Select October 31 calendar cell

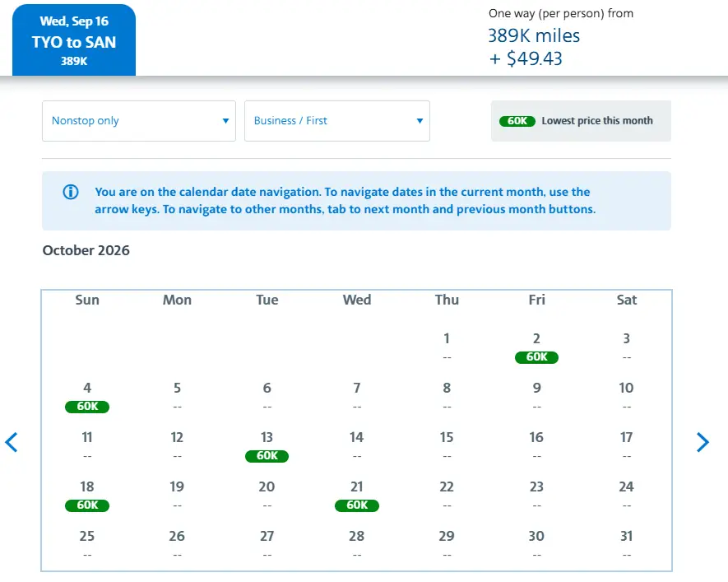click(626, 543)
